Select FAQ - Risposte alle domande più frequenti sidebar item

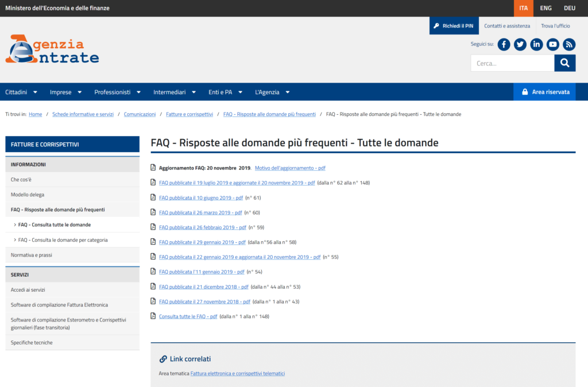click(72, 210)
